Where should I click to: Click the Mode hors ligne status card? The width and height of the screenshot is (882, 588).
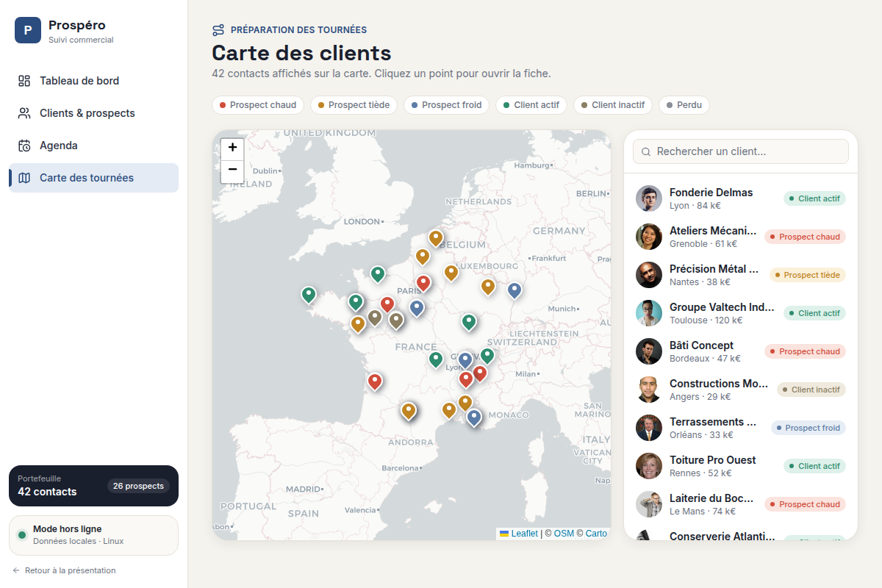[93, 535]
